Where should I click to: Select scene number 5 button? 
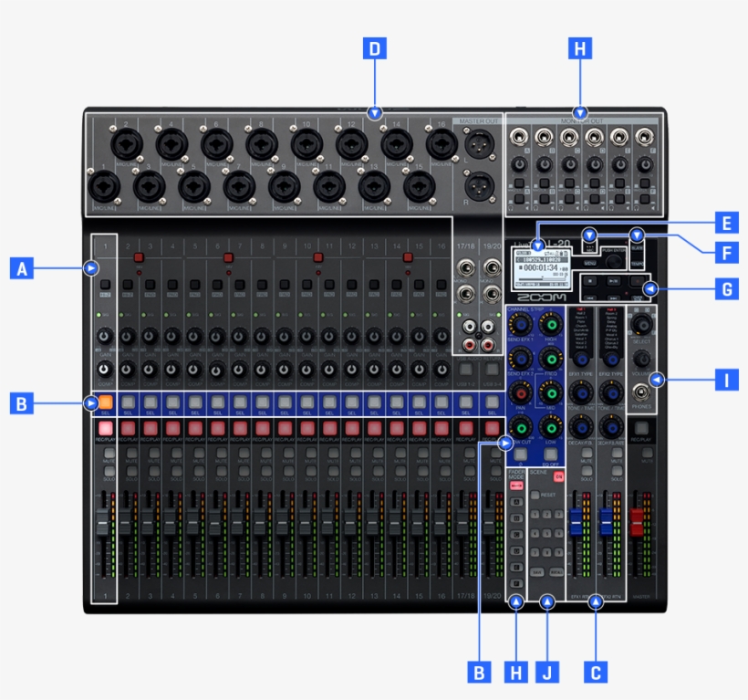pos(546,534)
